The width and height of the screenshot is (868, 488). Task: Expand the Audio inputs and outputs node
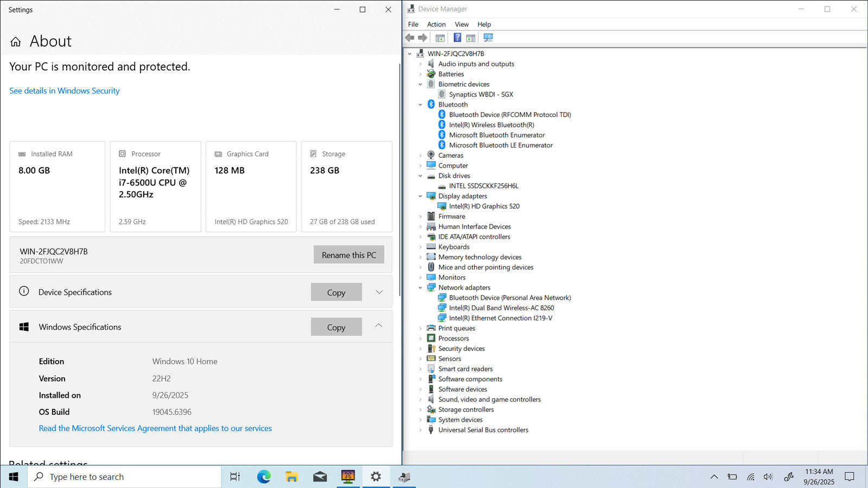420,64
